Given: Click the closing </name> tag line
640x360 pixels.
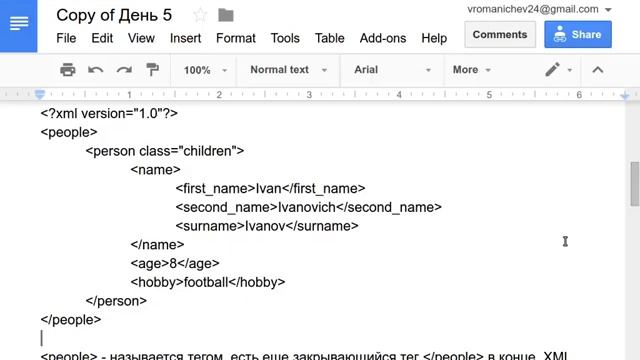Looking at the screenshot, I should click(x=158, y=245).
